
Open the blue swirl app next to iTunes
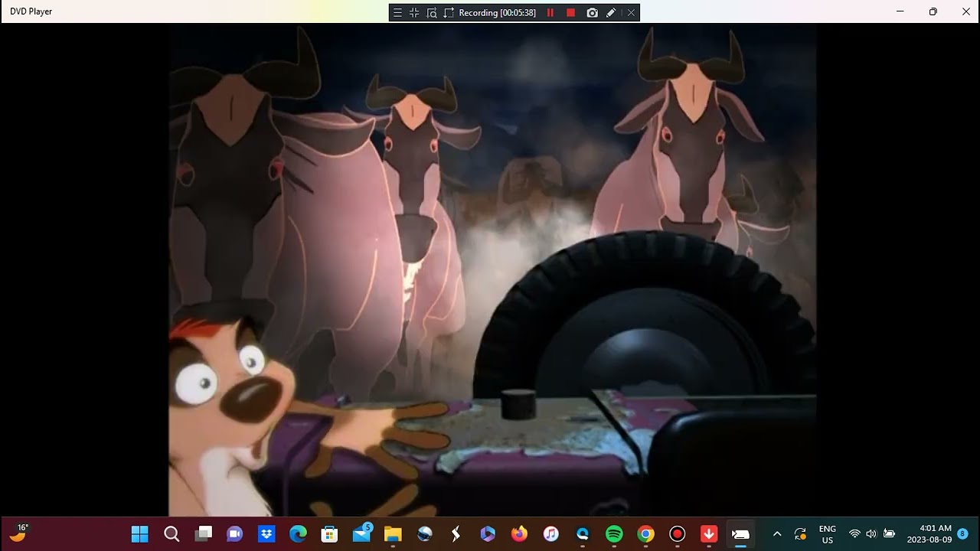583,534
